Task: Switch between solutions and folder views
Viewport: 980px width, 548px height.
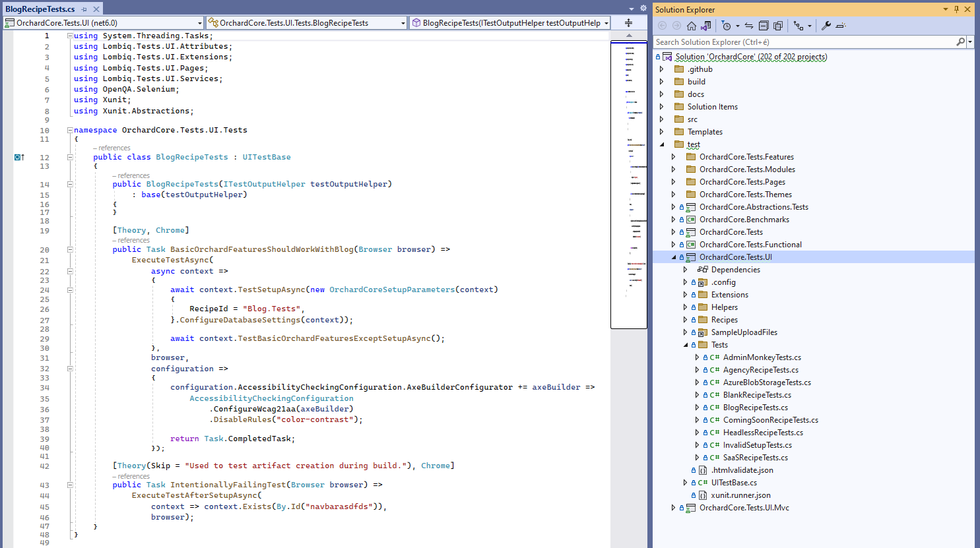Action: [x=706, y=26]
